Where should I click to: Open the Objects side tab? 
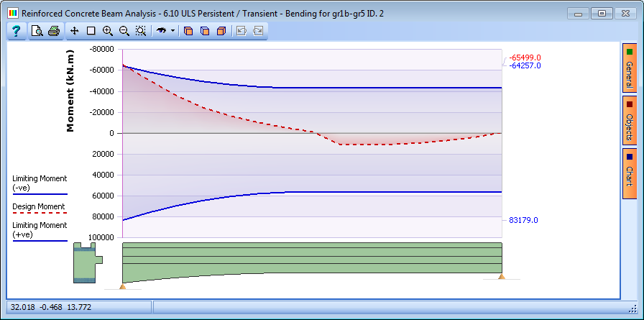point(629,120)
